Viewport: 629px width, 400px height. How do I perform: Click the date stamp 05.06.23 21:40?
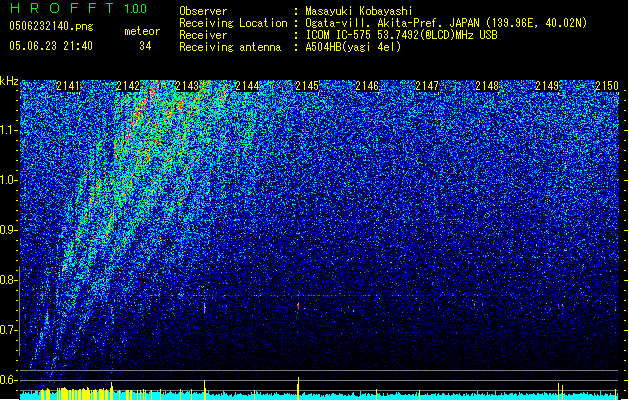(51, 46)
